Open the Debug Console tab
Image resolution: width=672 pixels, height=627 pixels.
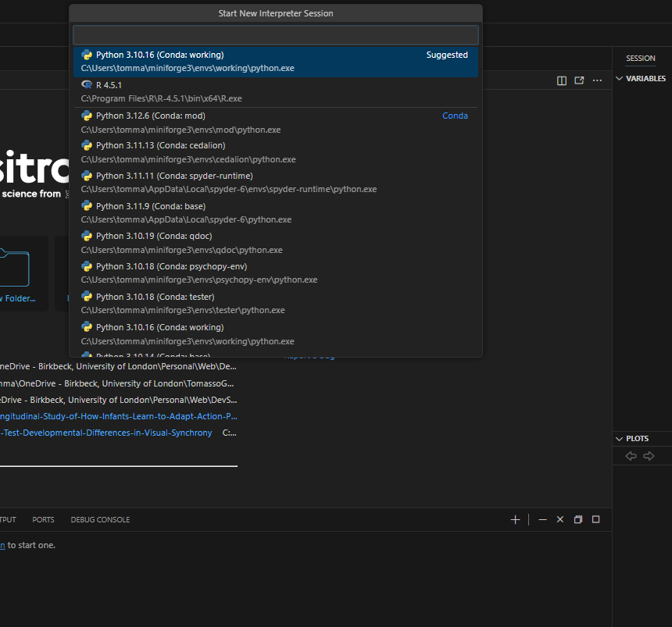click(100, 520)
